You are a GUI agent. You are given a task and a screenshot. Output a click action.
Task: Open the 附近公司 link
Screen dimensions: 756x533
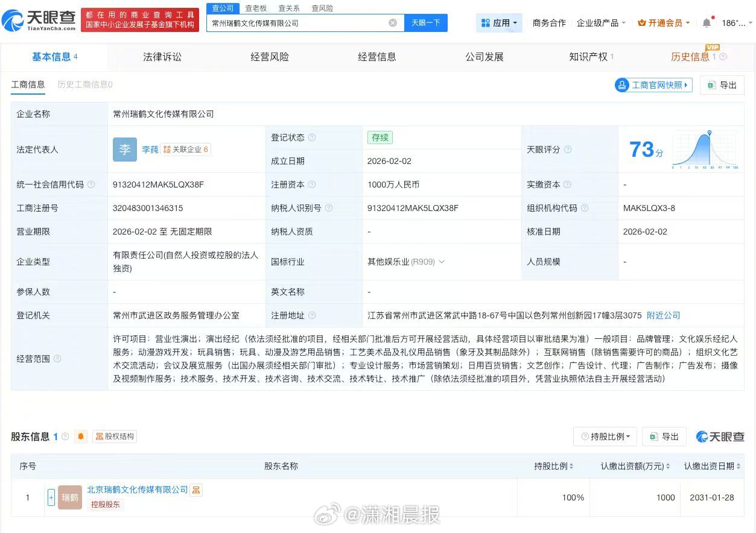(x=663, y=315)
